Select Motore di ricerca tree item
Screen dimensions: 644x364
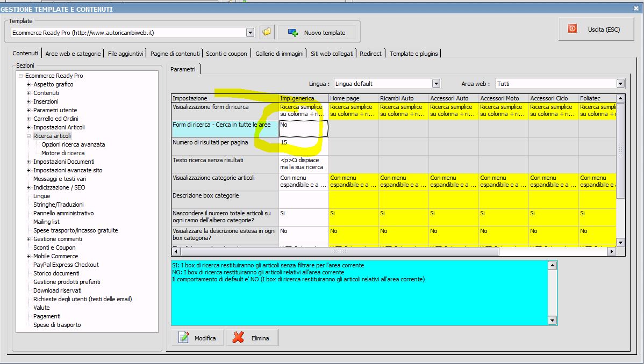point(63,153)
